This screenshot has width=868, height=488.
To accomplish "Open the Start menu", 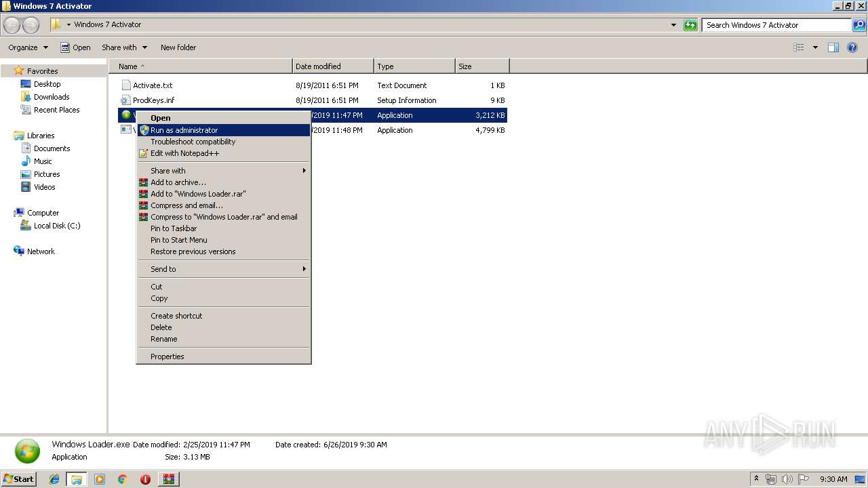I will [x=18, y=479].
